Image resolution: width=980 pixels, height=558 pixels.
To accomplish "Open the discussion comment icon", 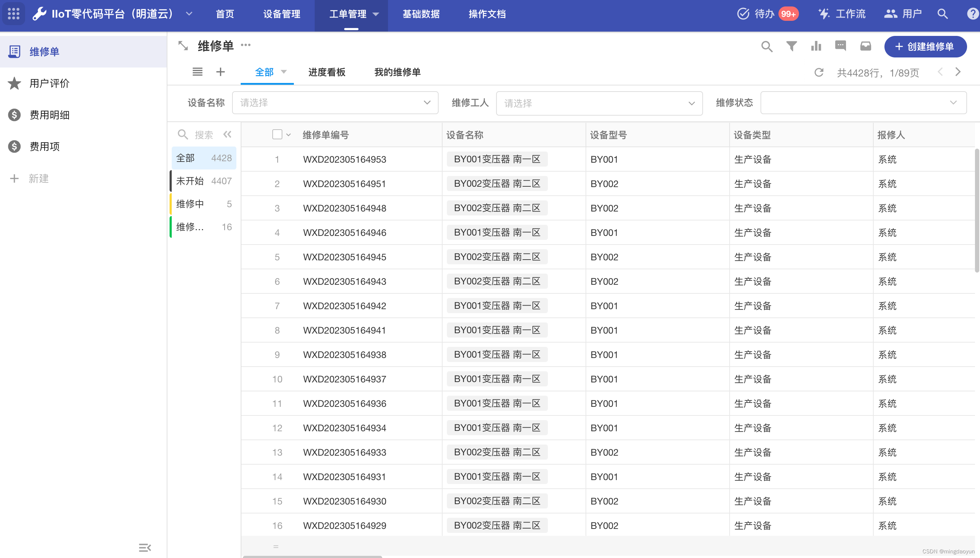I will pos(841,46).
